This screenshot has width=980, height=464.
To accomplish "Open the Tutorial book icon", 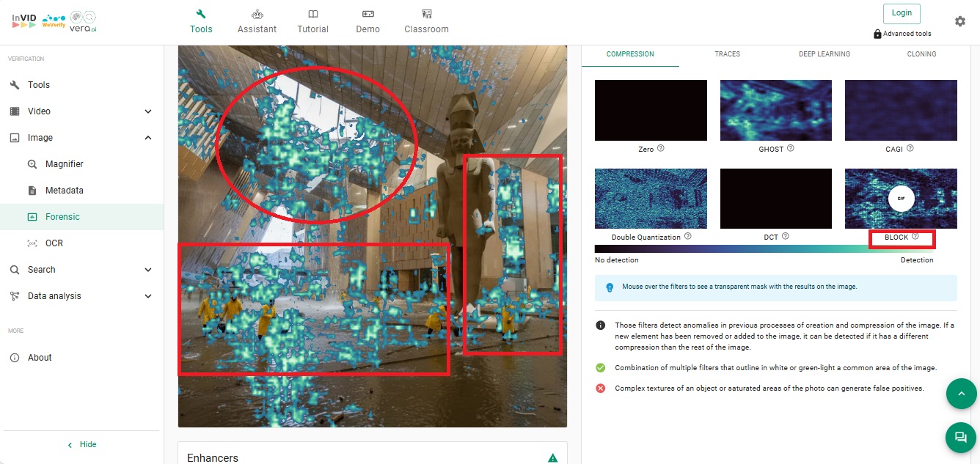I will pos(313,14).
